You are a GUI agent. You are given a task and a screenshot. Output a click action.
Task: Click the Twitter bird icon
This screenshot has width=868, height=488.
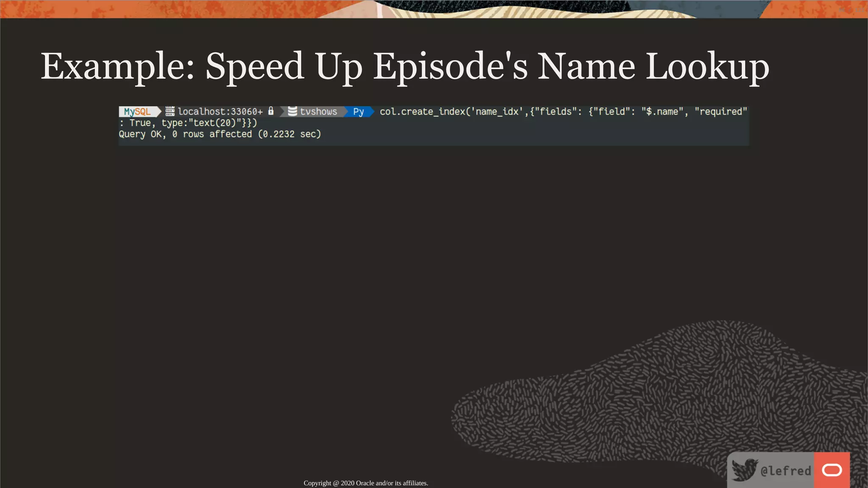coord(745,470)
